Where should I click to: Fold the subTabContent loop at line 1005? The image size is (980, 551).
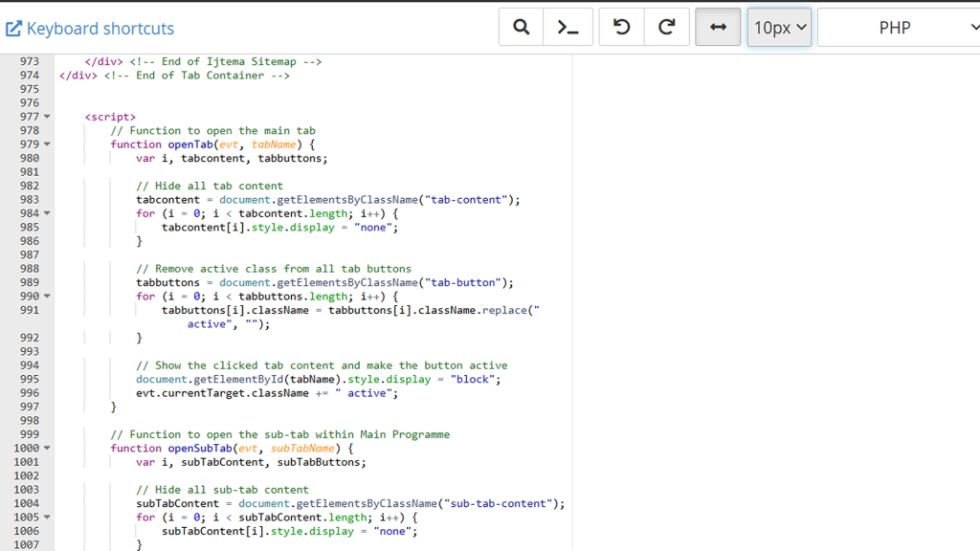click(47, 518)
